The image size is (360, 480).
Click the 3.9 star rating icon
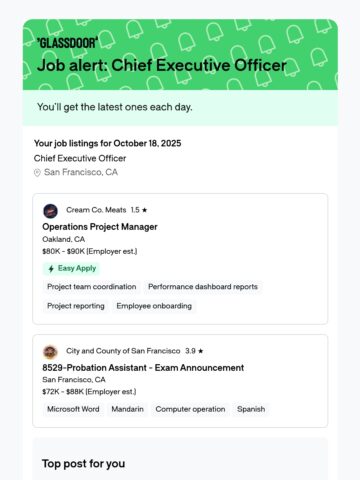coord(200,351)
